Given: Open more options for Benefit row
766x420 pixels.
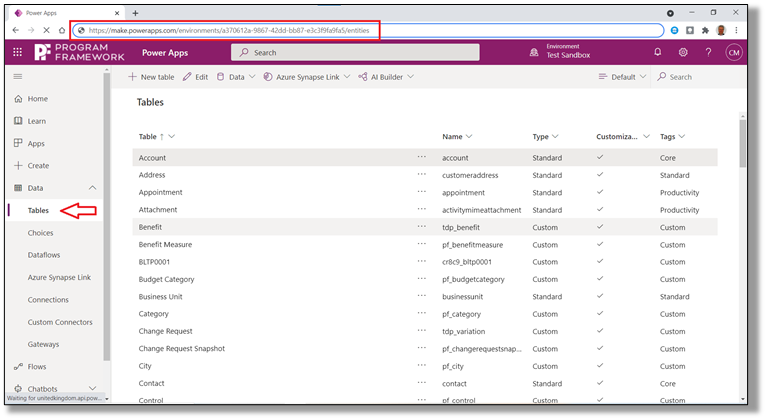Looking at the screenshot, I should click(x=422, y=227).
